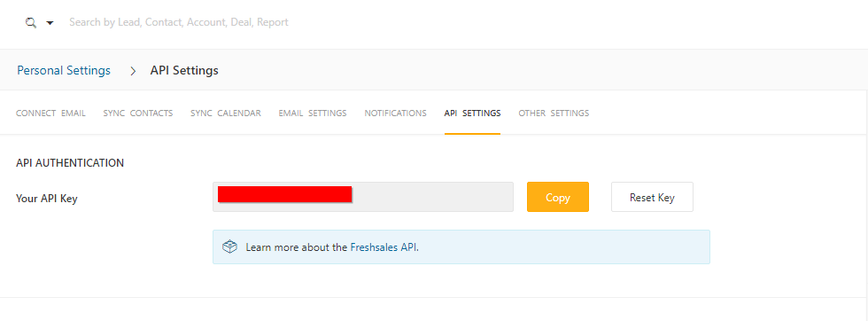Viewport: 868px width, 321px height.
Task: Click the cube icon in info banner
Action: [229, 247]
